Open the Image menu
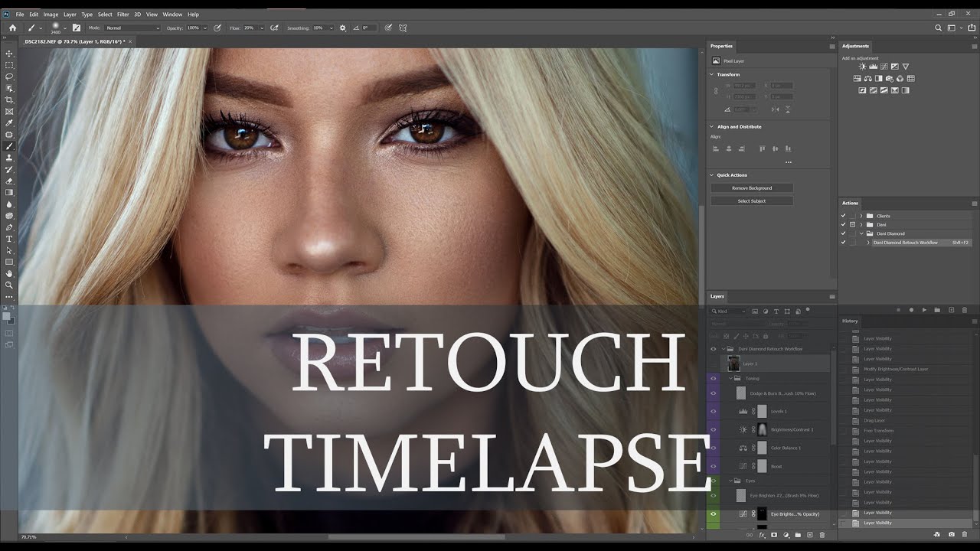 51,14
